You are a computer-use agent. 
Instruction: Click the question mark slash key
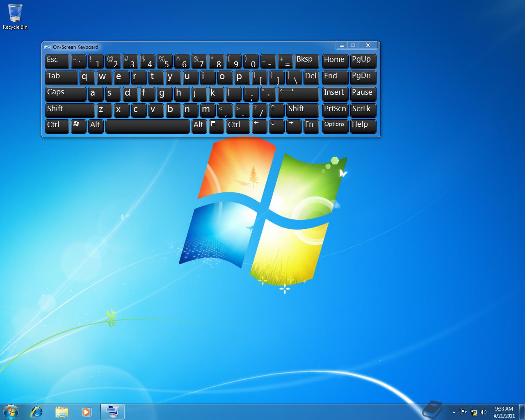tap(259, 110)
